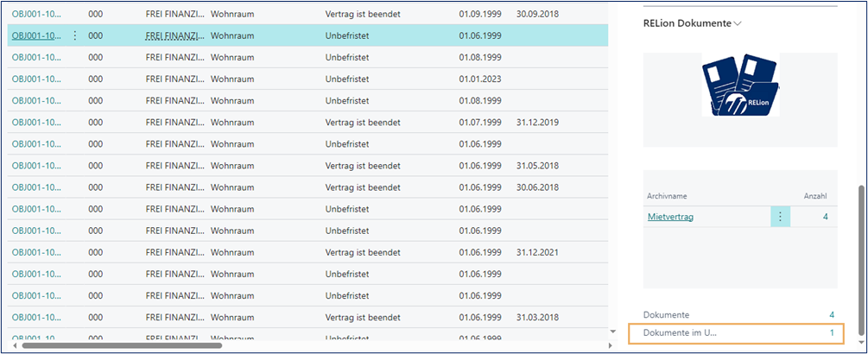Open the Mietvertrag archive options menu
Viewport: 868px width, 354px height.
click(x=780, y=217)
